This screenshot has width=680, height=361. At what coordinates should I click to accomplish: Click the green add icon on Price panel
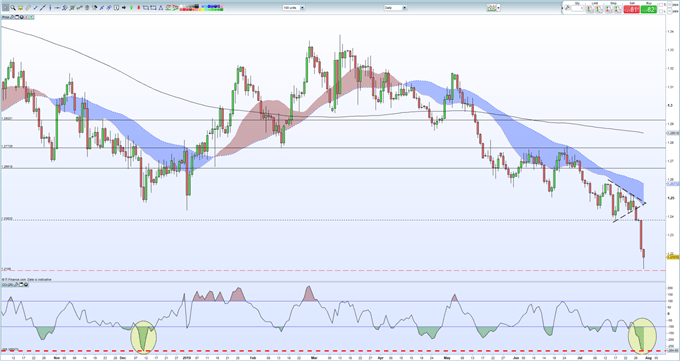(x=31, y=17)
